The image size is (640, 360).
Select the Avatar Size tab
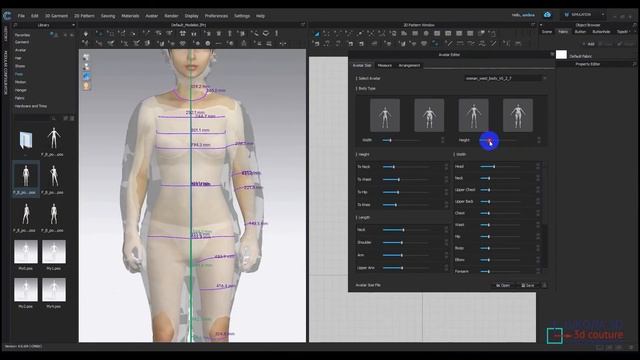pos(362,65)
